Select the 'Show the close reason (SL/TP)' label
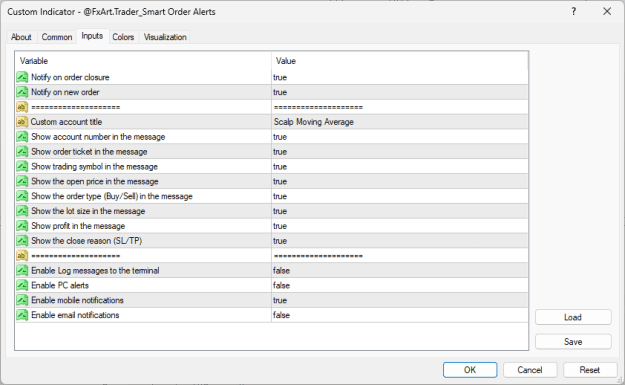 click(x=86, y=241)
